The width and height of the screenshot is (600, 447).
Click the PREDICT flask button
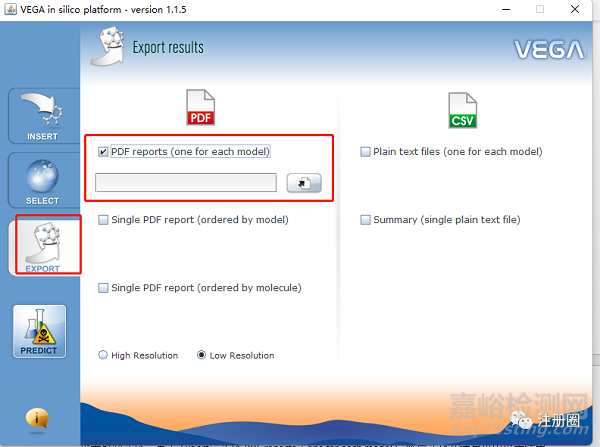click(x=40, y=332)
